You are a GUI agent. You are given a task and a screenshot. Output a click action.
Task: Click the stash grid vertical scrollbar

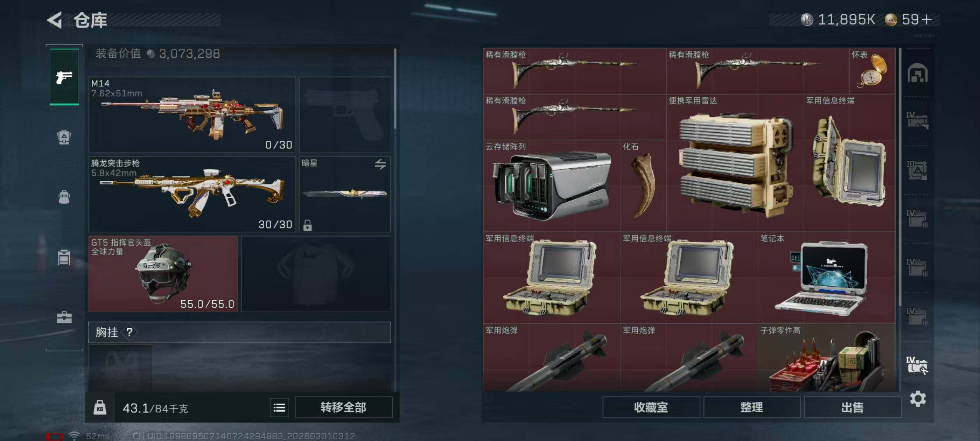click(x=900, y=177)
